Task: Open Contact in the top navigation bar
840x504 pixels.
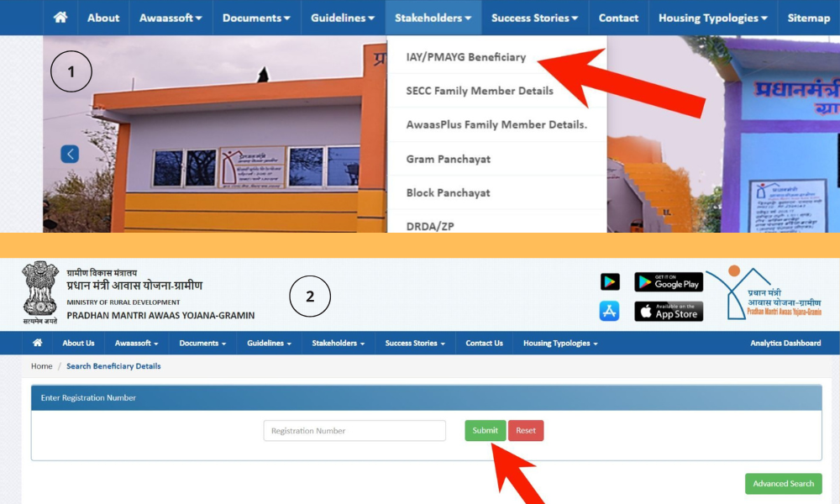Action: click(618, 18)
